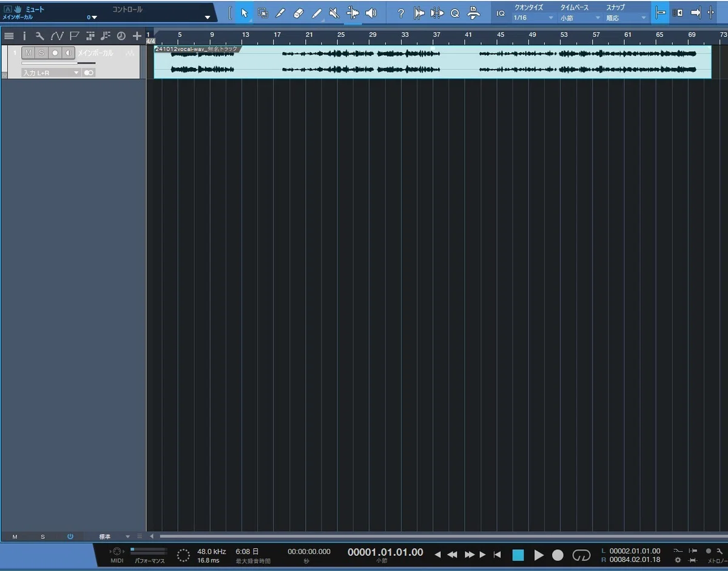Select the Range tool

(263, 13)
